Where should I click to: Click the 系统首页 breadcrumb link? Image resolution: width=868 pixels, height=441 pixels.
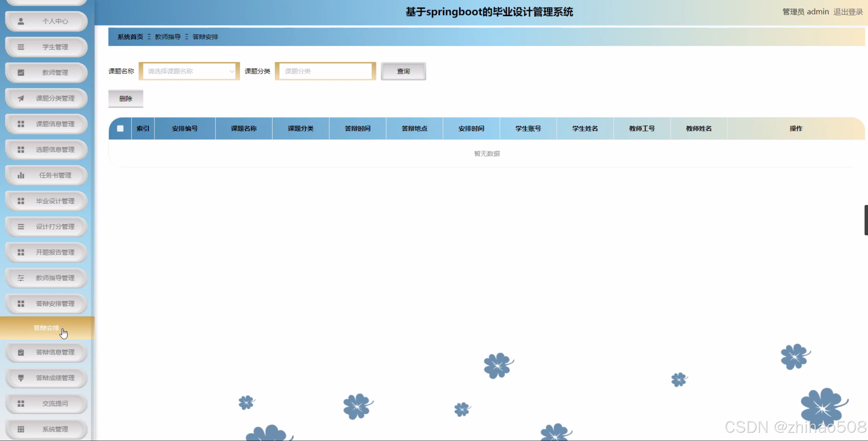coord(130,37)
